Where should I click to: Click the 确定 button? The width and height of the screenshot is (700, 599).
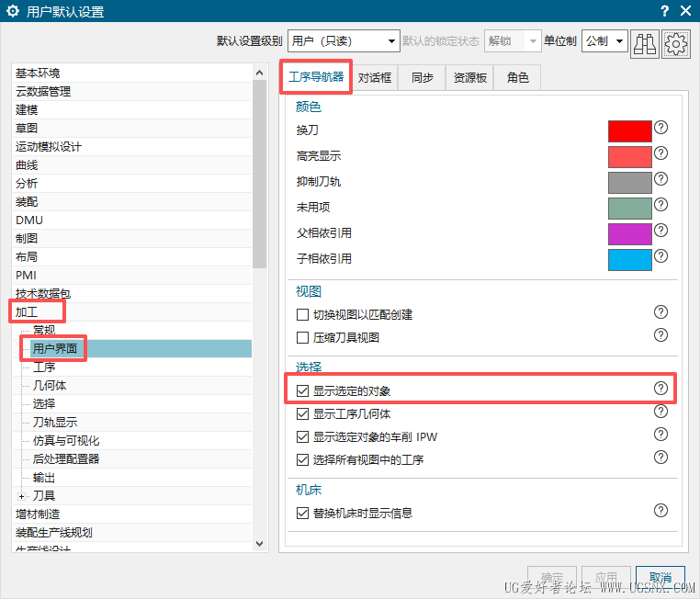(552, 578)
